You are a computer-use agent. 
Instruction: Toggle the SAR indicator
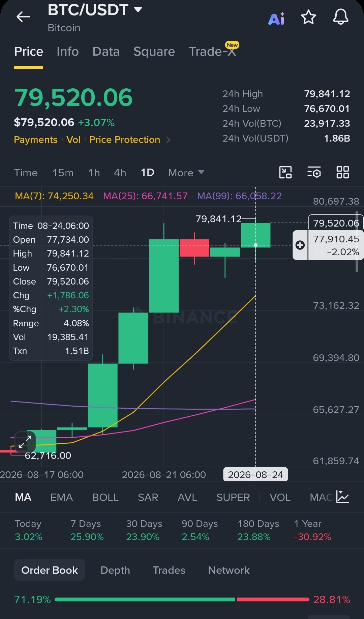[x=148, y=497]
